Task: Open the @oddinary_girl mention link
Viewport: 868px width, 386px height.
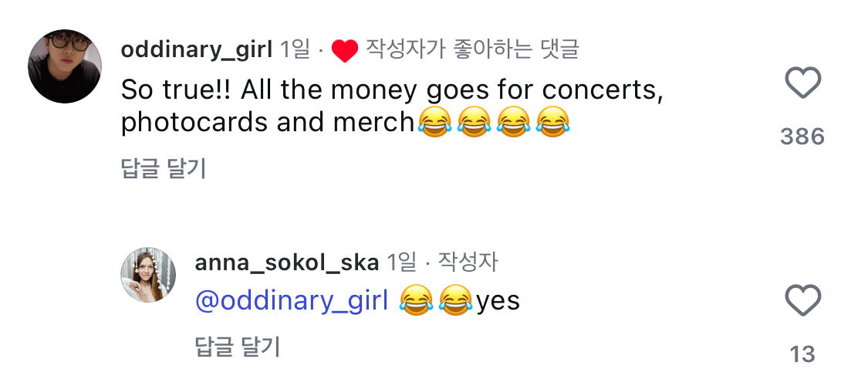Action: [x=292, y=300]
